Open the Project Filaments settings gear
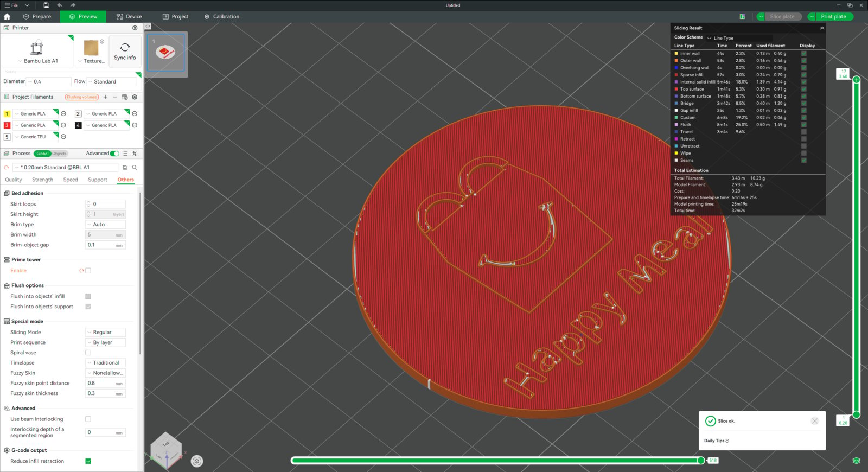The height and width of the screenshot is (472, 868). (135, 97)
